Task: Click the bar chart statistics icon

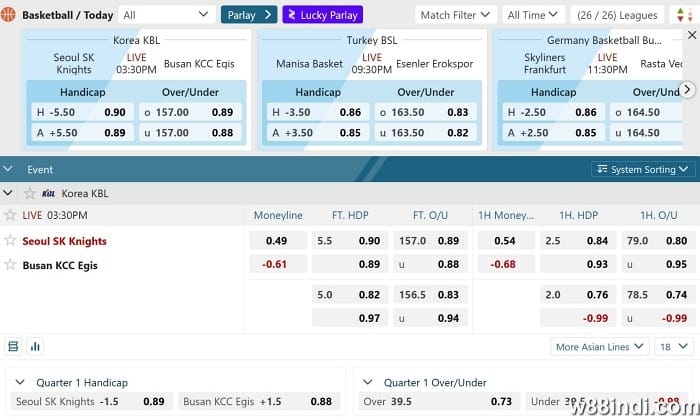Action: [x=36, y=347]
